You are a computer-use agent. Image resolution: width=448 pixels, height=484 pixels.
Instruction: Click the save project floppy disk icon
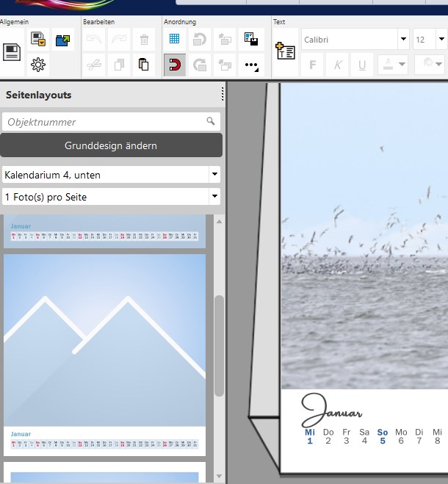(x=12, y=51)
